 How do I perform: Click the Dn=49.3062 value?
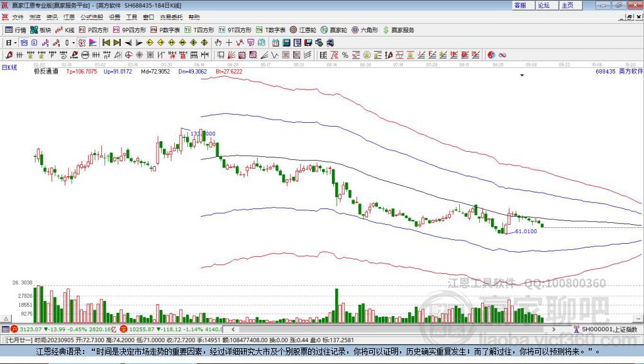[192, 72]
